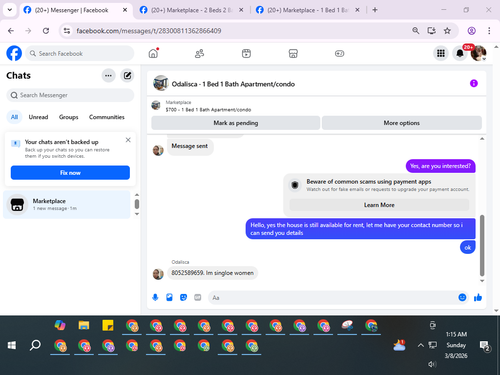
Task: Click the Search Messenger field
Action: [70, 95]
